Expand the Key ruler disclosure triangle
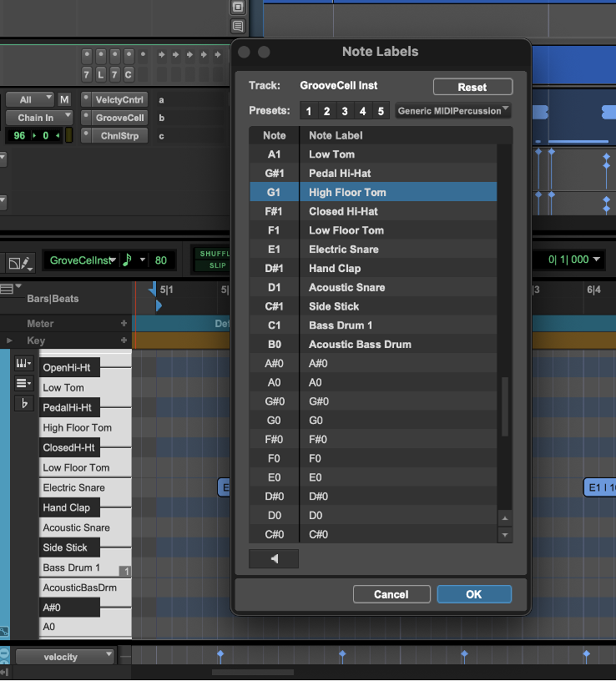Screen dimensions: 616x681 10,340
